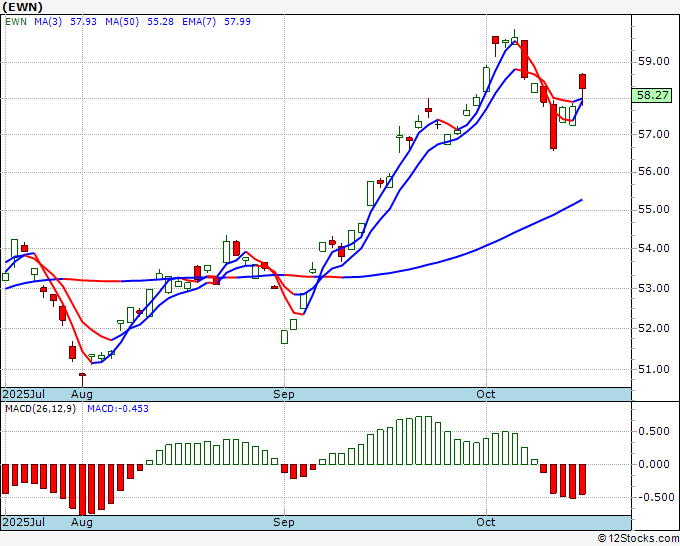This screenshot has height=546, width=680.
Task: Click 2025Jul on the price chart date axis
Action: pyautogui.click(x=24, y=394)
